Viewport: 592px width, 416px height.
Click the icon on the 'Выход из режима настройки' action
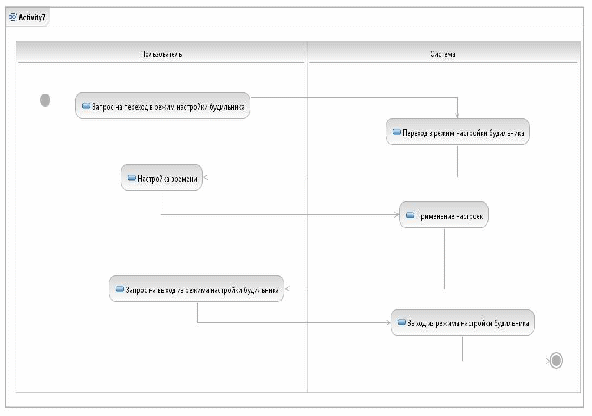(x=401, y=322)
